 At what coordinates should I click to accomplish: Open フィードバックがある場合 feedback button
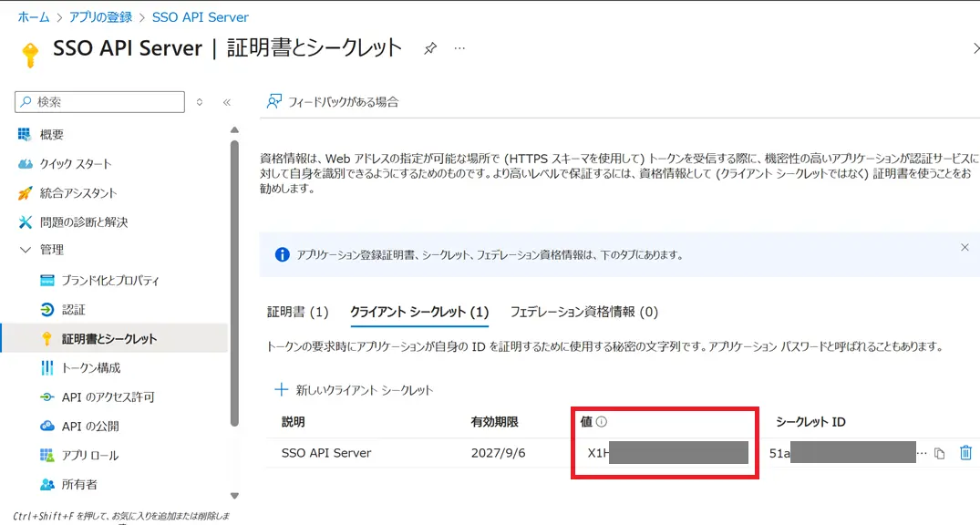(x=333, y=102)
